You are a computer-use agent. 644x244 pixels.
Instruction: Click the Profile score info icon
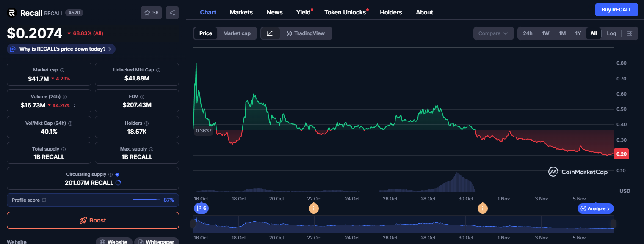[44, 200]
